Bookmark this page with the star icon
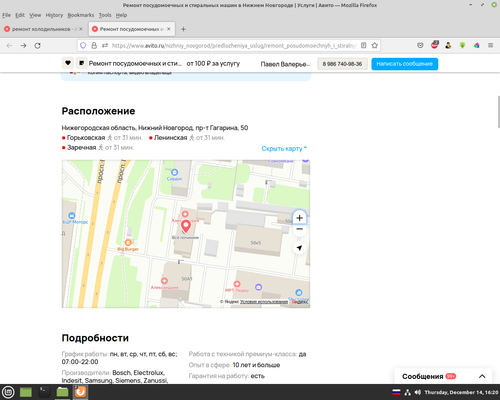500x400 pixels. click(x=375, y=46)
